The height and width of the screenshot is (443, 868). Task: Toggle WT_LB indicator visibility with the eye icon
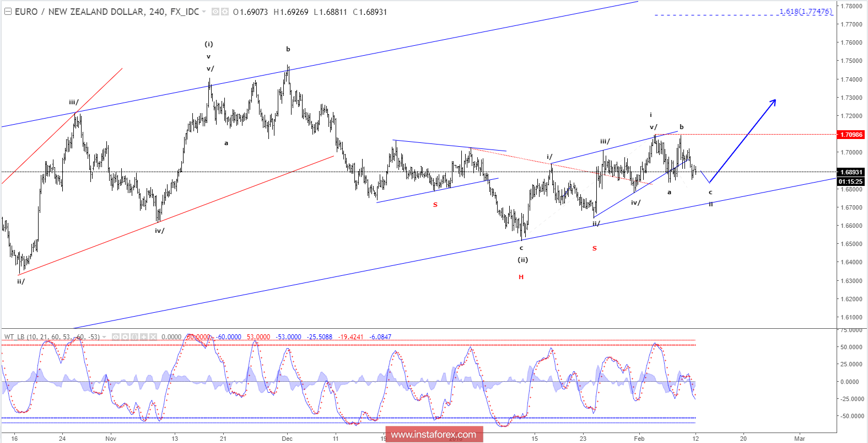(x=115, y=337)
